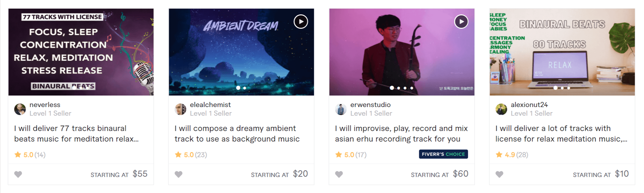Screen dimensions: 644x193
Task: Open the 77 tracks binaural beats gig title
Action: pos(76,134)
